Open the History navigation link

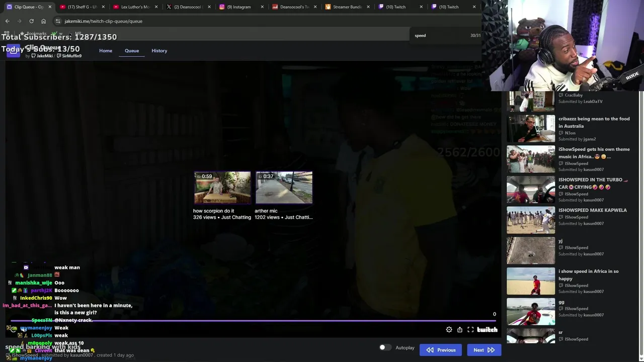[x=159, y=51]
